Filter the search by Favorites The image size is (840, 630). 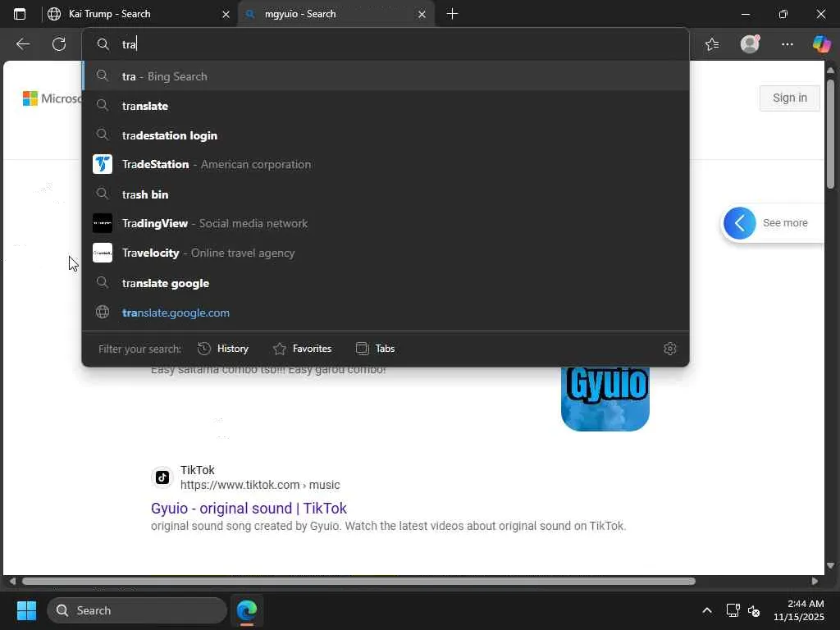302,349
